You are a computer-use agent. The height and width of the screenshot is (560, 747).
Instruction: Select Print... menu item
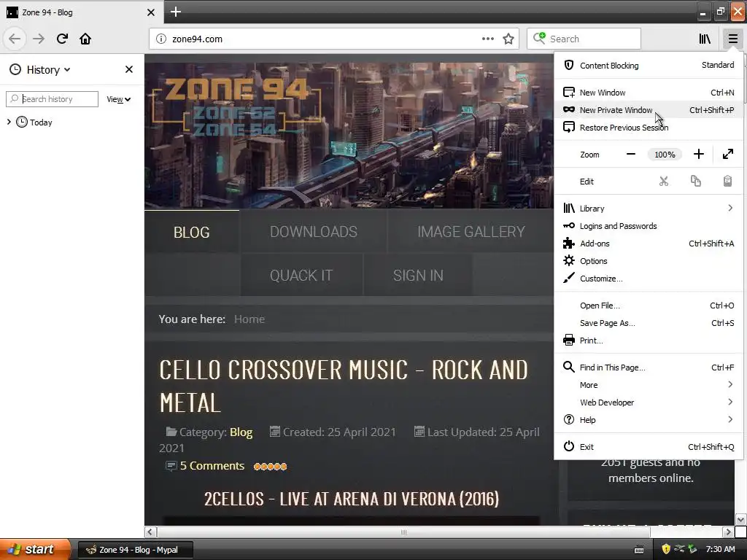point(649,341)
